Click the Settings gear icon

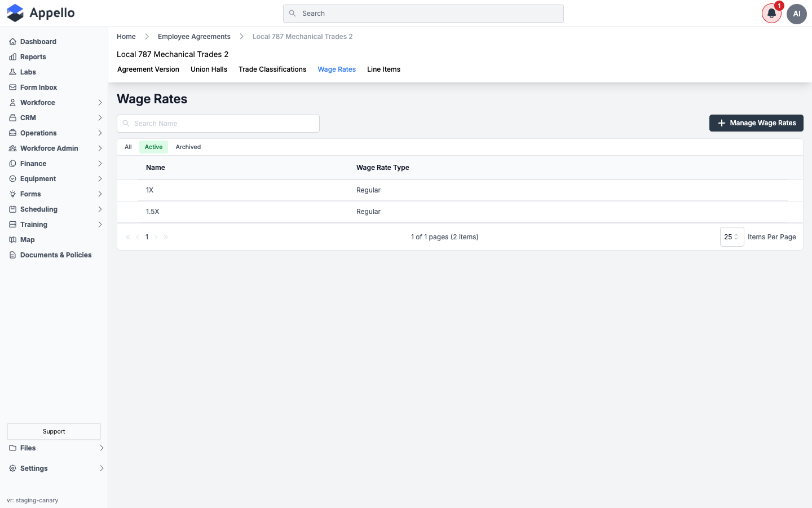point(12,468)
